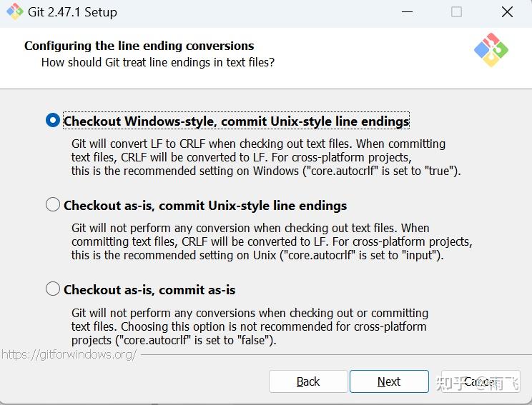
Task: Click the "Configuring the line ending conversions" heading
Action: [x=139, y=46]
